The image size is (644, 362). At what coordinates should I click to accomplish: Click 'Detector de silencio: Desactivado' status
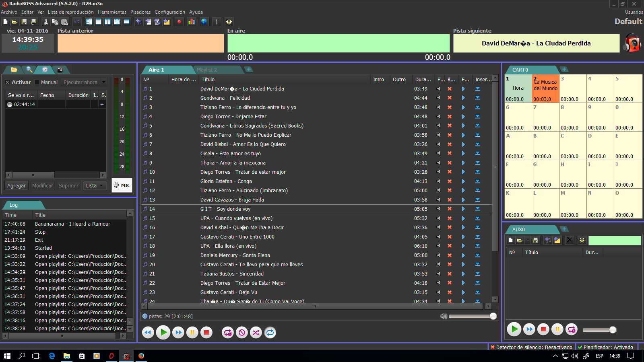click(531, 347)
